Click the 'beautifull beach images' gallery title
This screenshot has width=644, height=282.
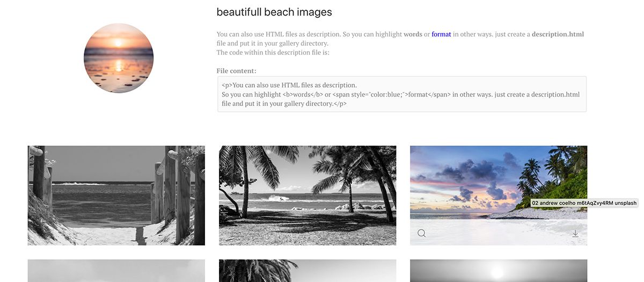(x=274, y=12)
